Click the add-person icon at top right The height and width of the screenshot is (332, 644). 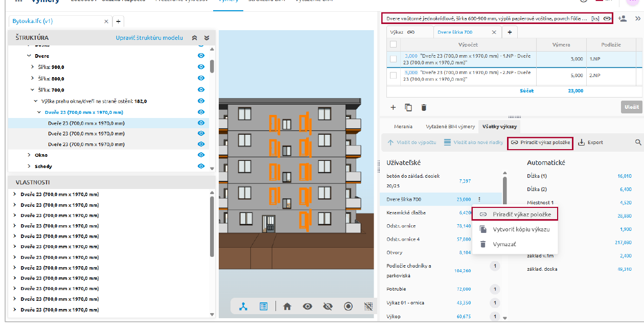click(622, 18)
